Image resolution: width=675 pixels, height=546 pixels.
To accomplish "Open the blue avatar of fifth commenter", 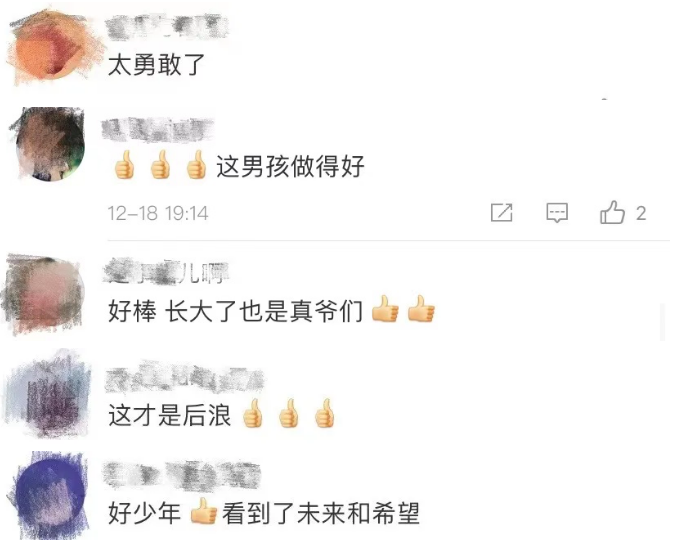I will pyautogui.click(x=50, y=496).
